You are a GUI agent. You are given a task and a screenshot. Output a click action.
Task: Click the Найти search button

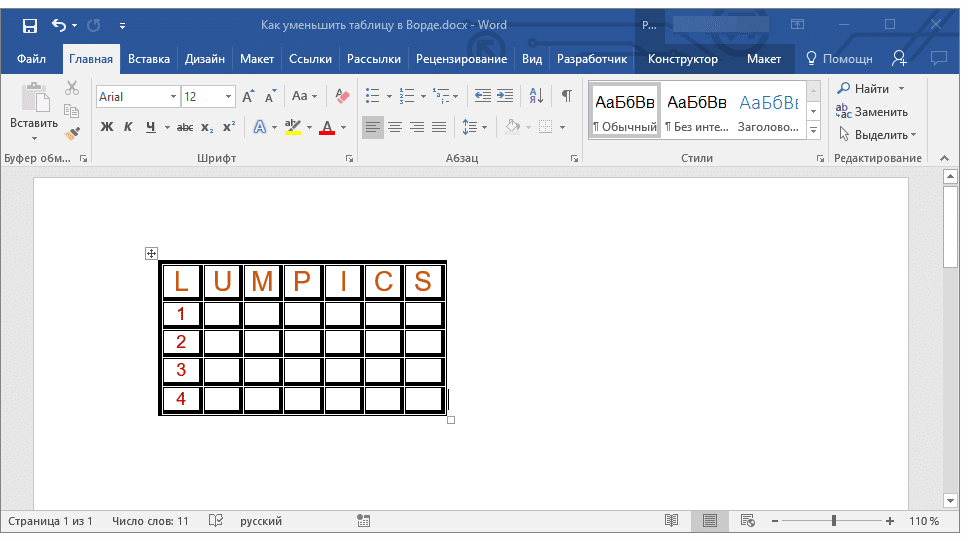[x=864, y=88]
